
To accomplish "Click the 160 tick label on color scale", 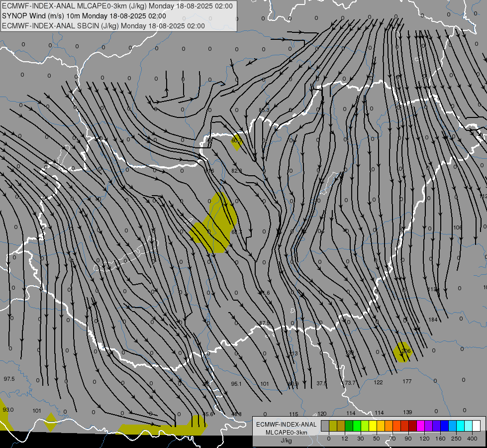I will [440, 439].
